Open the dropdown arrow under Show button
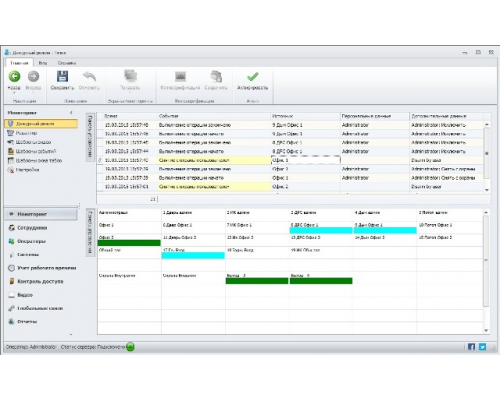 pos(130,93)
